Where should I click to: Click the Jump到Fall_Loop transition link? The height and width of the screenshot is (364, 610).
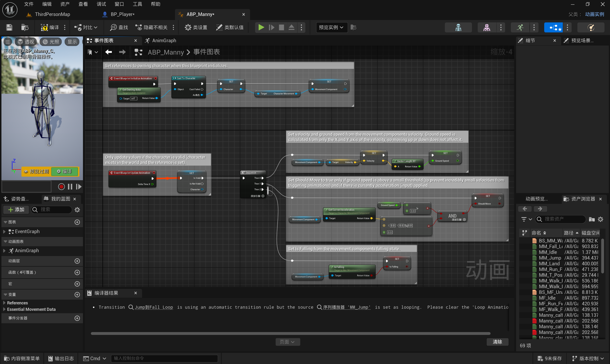tap(154, 307)
